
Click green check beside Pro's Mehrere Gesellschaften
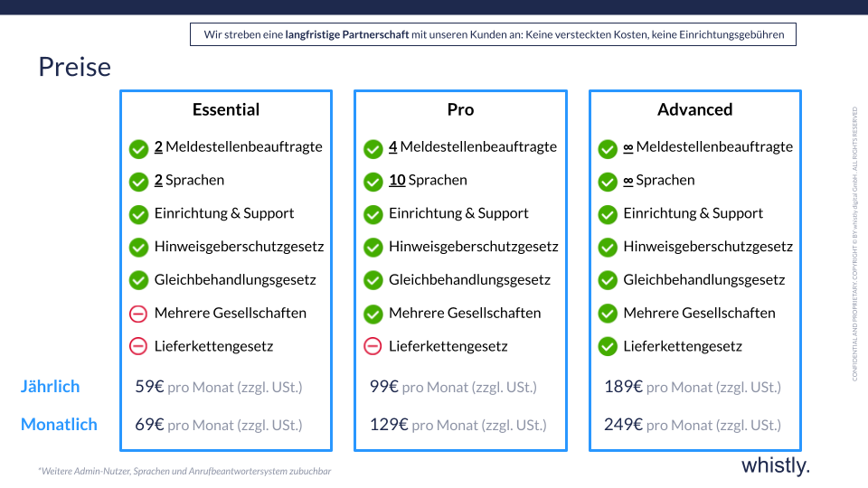373,314
